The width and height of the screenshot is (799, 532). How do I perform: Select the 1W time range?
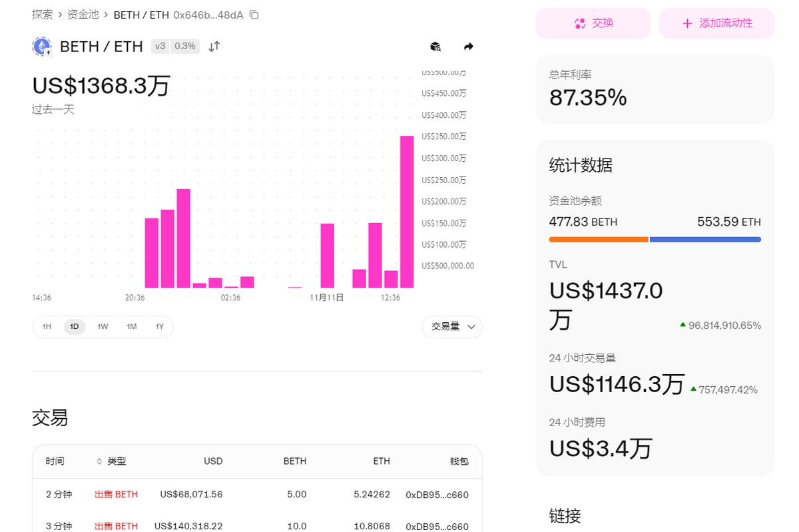(x=103, y=327)
